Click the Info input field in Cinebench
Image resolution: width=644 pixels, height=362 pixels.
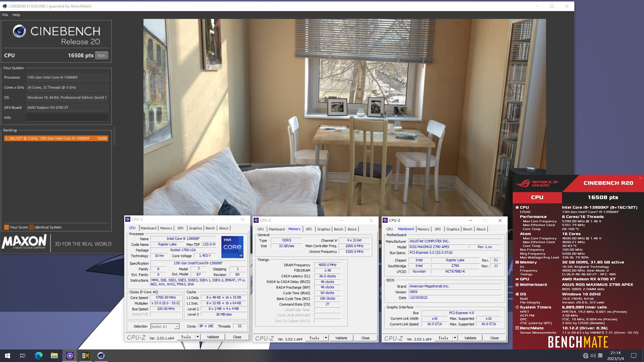pos(67,117)
